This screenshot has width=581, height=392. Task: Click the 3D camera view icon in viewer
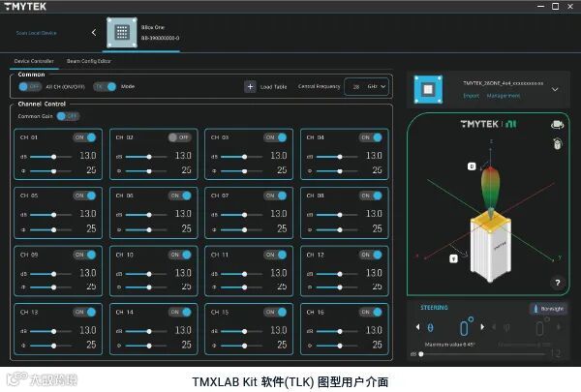tap(557, 125)
